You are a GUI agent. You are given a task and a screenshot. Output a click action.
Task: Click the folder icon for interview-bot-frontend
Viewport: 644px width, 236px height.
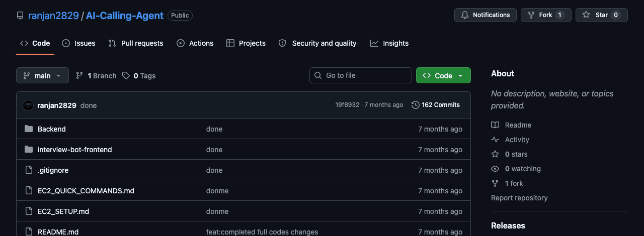click(29, 150)
